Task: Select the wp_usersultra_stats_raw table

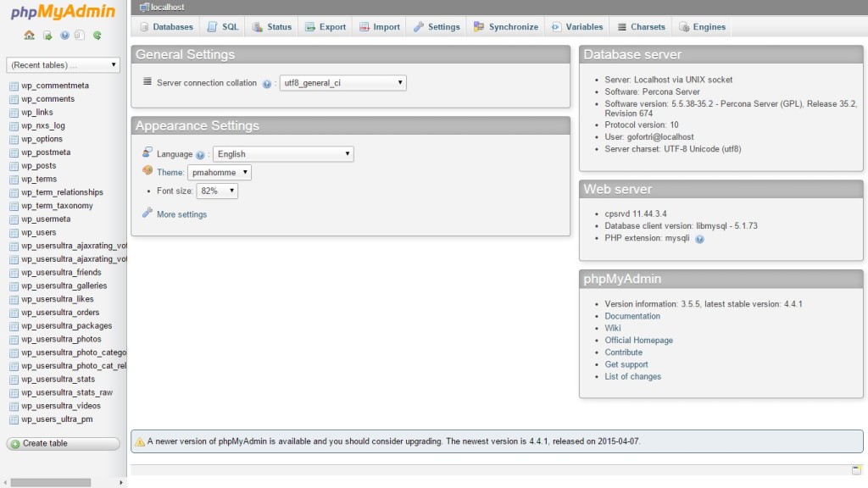Action: (67, 393)
